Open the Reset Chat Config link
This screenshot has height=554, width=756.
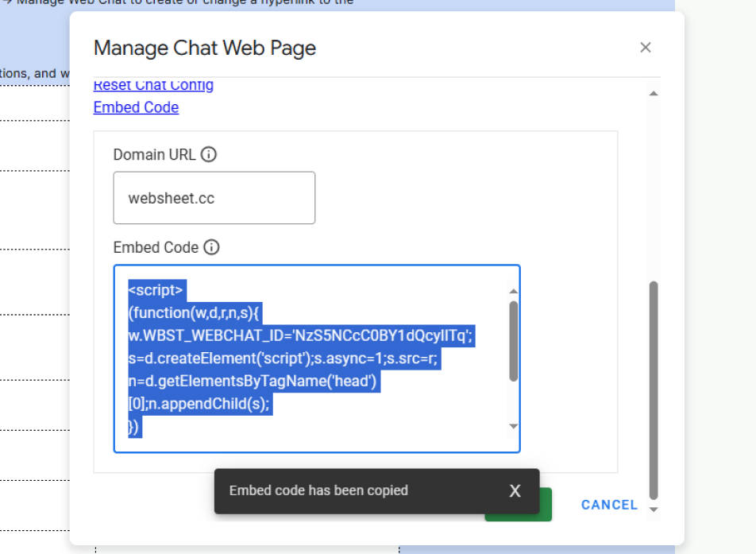pos(152,85)
